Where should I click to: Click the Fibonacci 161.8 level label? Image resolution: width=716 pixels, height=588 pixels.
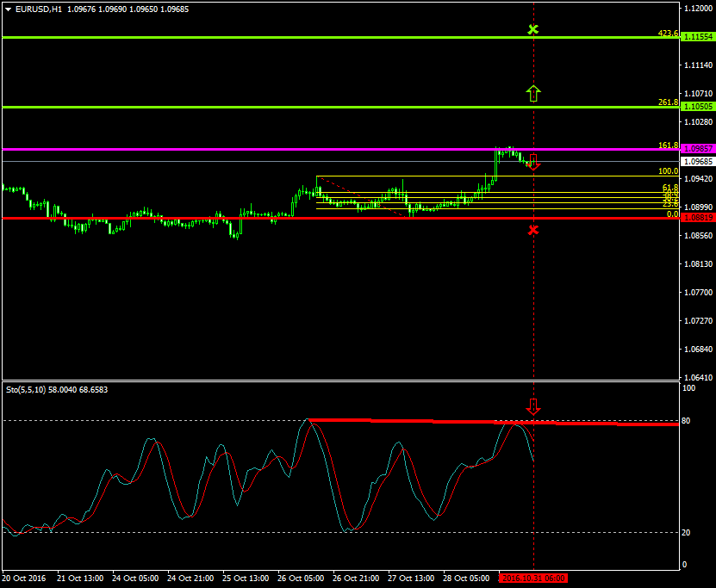(x=668, y=145)
